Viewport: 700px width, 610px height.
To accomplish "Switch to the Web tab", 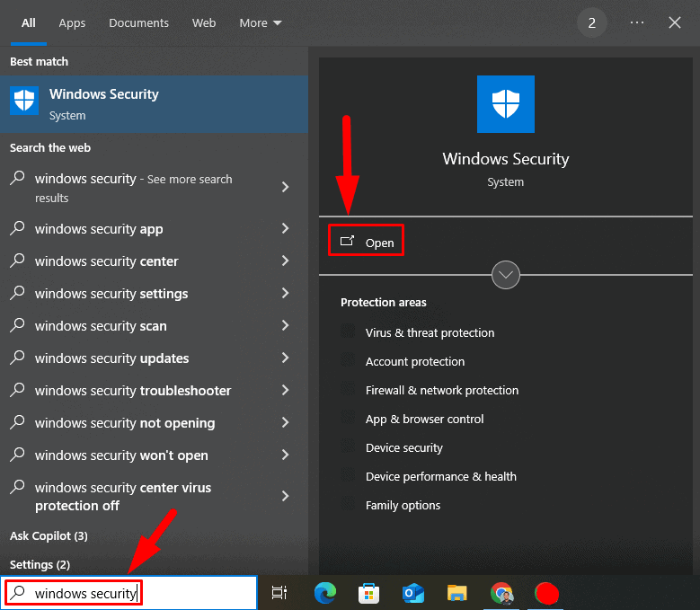I will 204,22.
